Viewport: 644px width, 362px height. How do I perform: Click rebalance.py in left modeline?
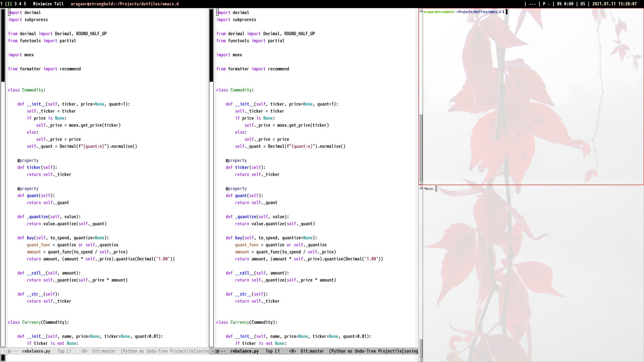pyautogui.click(x=36, y=351)
